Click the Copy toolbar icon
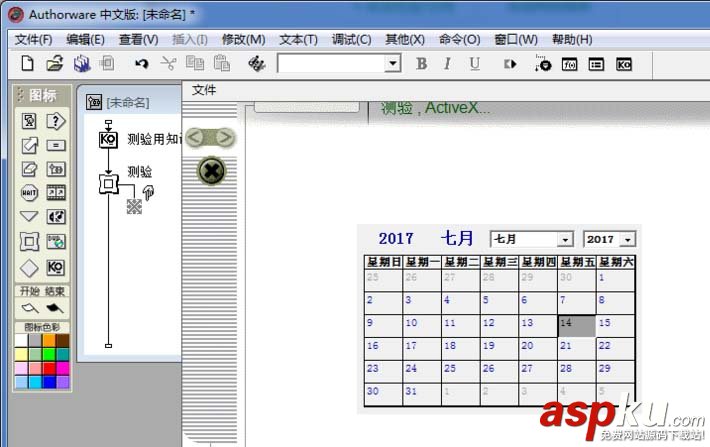The image size is (710, 447). pyautogui.click(x=195, y=64)
